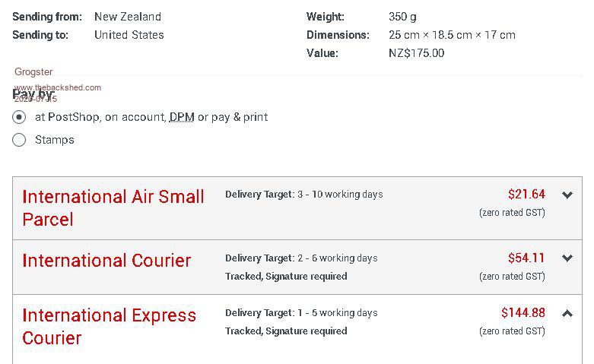
Task: Expand International Air Small Parcel chevron
Action: [567, 195]
